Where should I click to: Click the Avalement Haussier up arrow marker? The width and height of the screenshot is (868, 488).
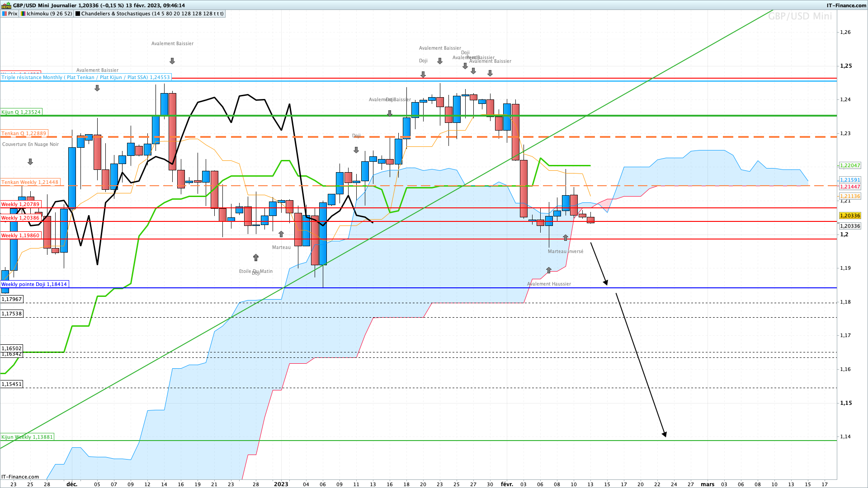[x=549, y=270]
